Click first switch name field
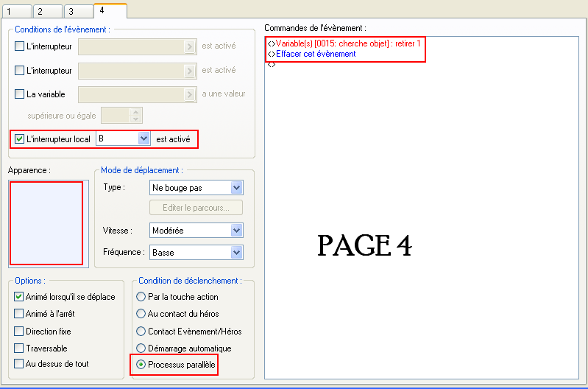 131,46
